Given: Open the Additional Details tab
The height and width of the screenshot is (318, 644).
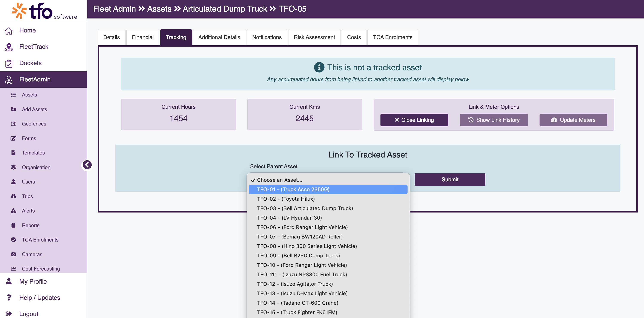Looking at the screenshot, I should (x=219, y=37).
